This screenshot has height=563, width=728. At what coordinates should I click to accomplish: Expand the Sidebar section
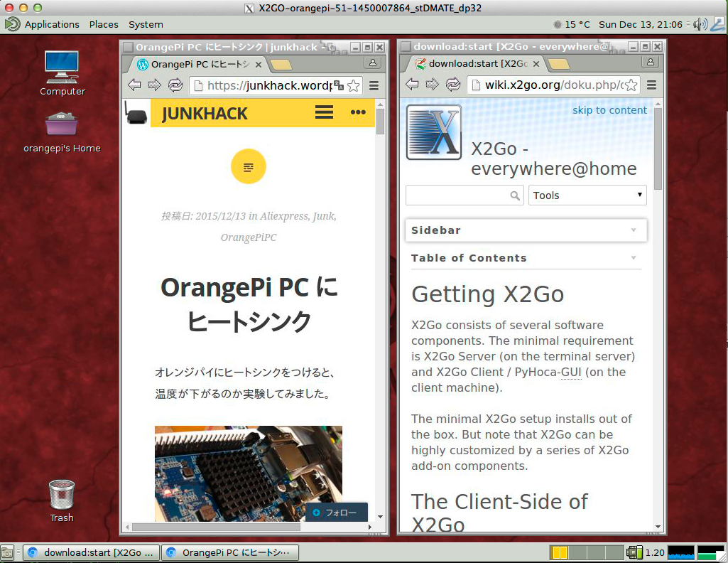click(526, 230)
